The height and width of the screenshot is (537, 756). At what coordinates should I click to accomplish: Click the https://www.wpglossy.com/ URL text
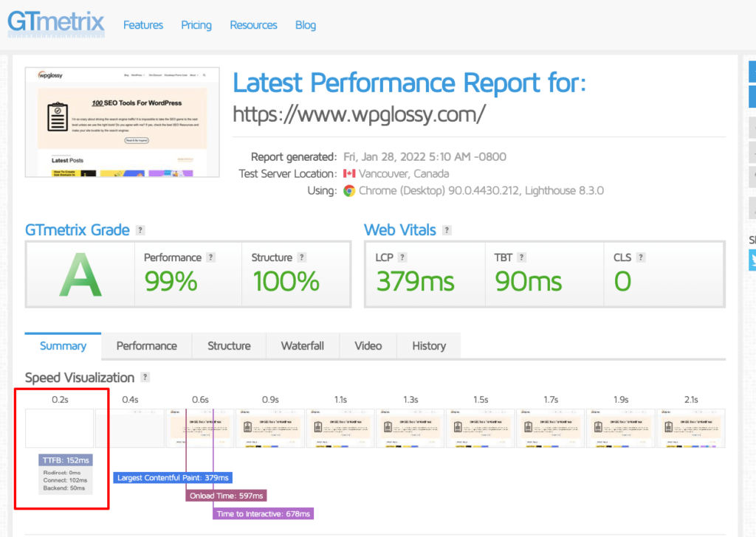pos(360,114)
